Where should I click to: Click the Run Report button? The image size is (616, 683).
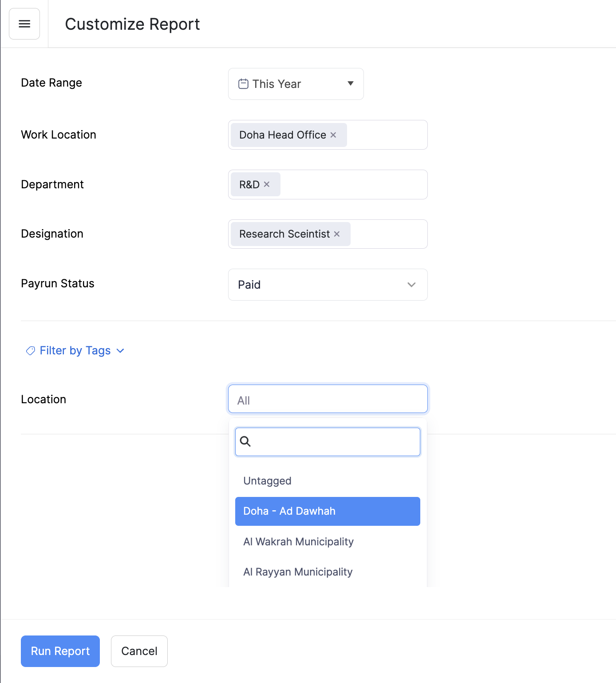pyautogui.click(x=60, y=651)
